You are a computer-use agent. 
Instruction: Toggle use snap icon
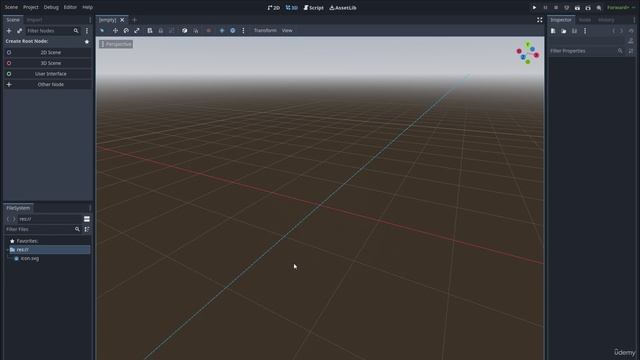[x=196, y=31]
